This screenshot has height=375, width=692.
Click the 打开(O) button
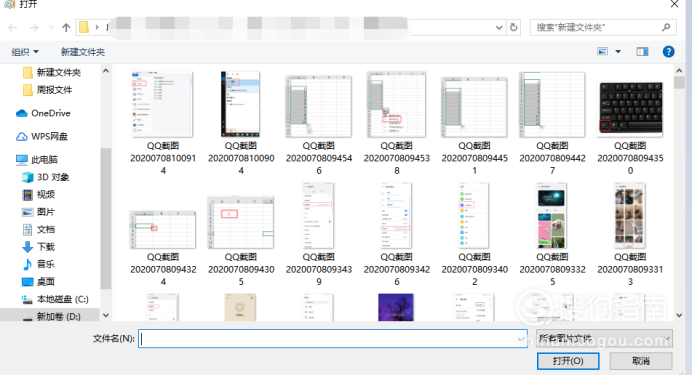568,361
